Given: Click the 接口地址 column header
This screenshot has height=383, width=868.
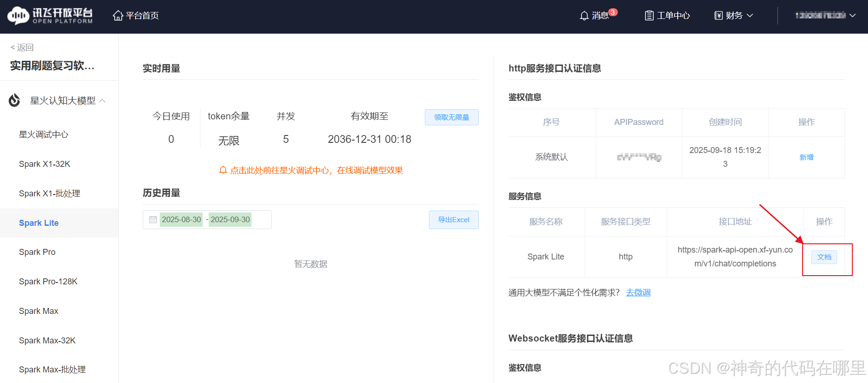Looking at the screenshot, I should tap(735, 222).
